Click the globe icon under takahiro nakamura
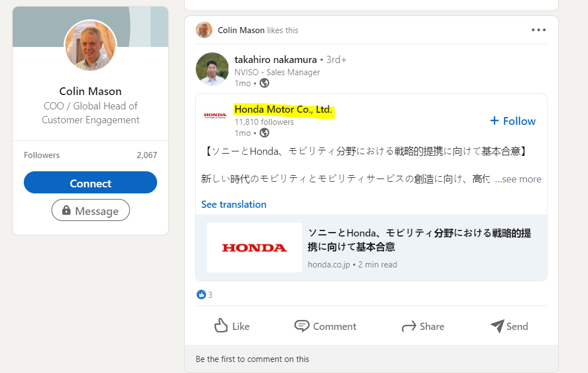 tap(264, 83)
